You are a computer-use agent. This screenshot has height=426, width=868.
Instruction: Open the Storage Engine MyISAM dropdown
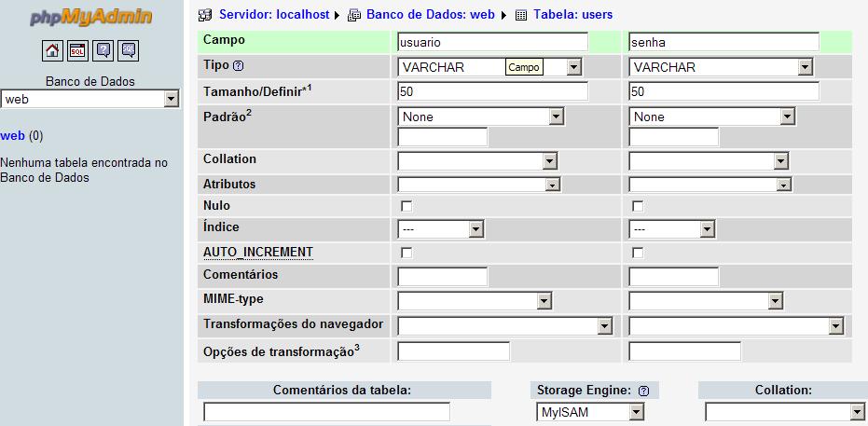tap(590, 412)
